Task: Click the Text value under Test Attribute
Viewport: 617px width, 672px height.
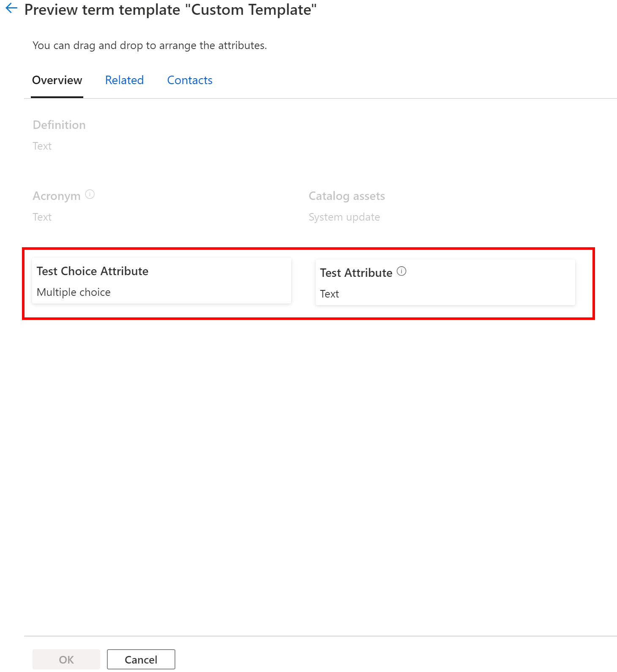Action: (329, 294)
